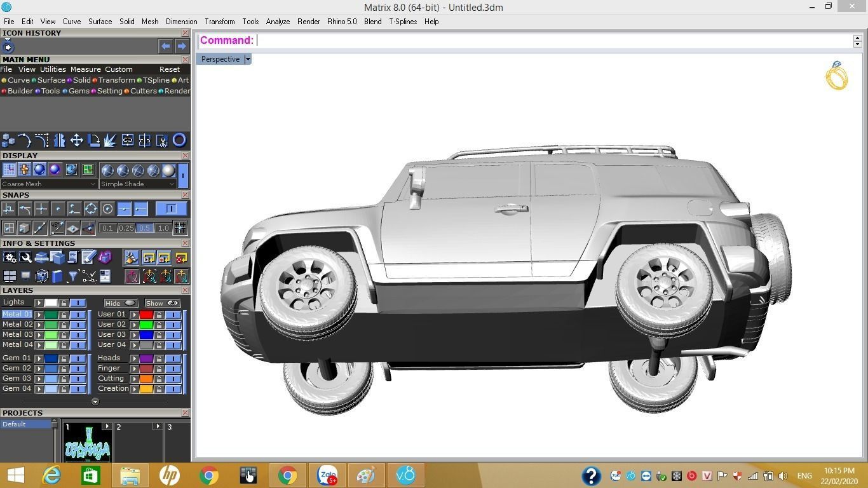868x488 pixels.
Task: Open the Simple Shade dropdown
Action: 137,184
